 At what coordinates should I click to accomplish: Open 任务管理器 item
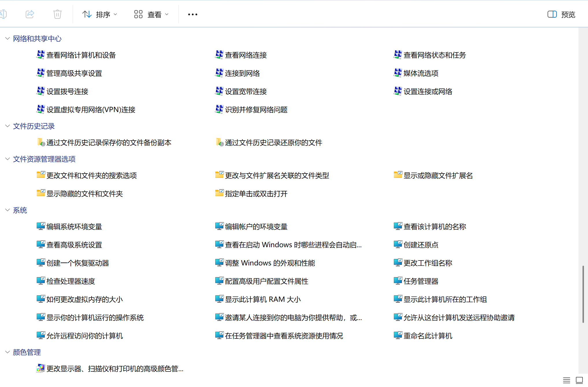pos(421,281)
